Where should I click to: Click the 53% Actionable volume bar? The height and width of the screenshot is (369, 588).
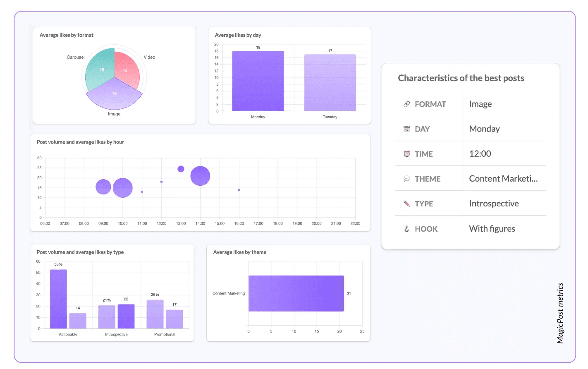58,299
